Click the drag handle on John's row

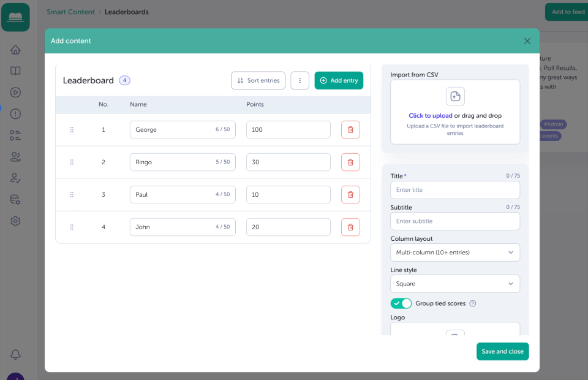coord(72,227)
